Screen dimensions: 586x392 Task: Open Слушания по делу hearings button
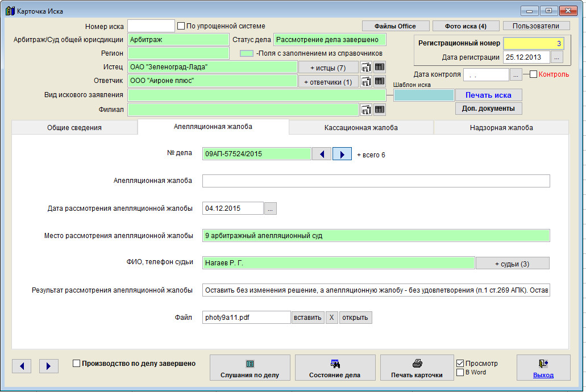coord(250,368)
